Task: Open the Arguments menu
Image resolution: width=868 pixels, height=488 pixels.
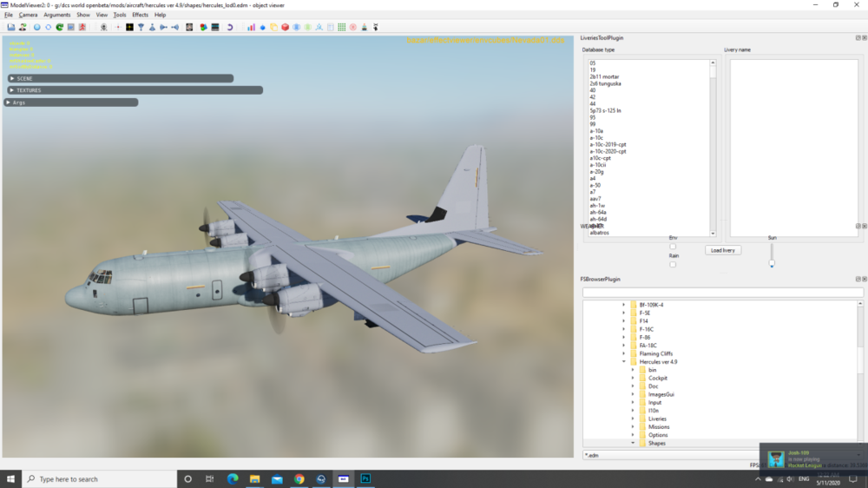Action: click(x=56, y=15)
